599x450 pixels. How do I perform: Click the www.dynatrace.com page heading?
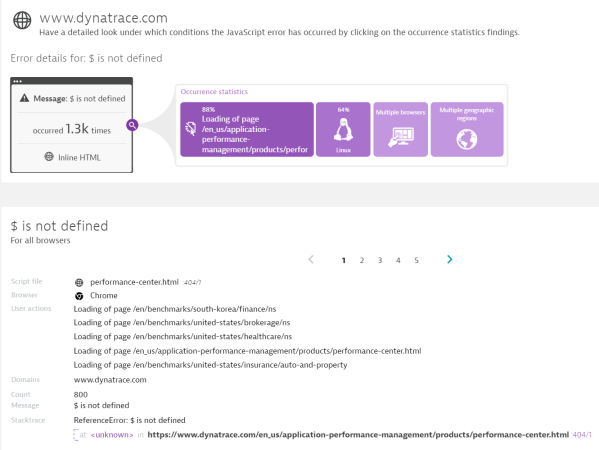tap(104, 18)
